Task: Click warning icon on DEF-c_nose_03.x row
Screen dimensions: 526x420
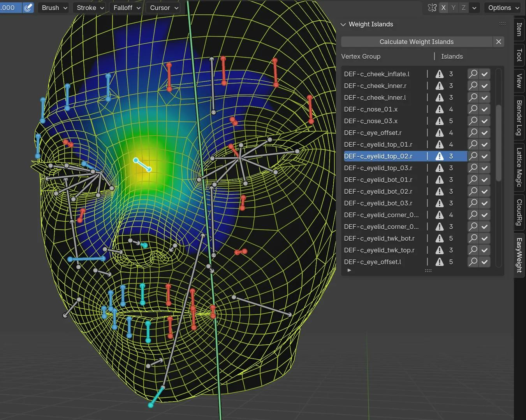Action: 440,121
